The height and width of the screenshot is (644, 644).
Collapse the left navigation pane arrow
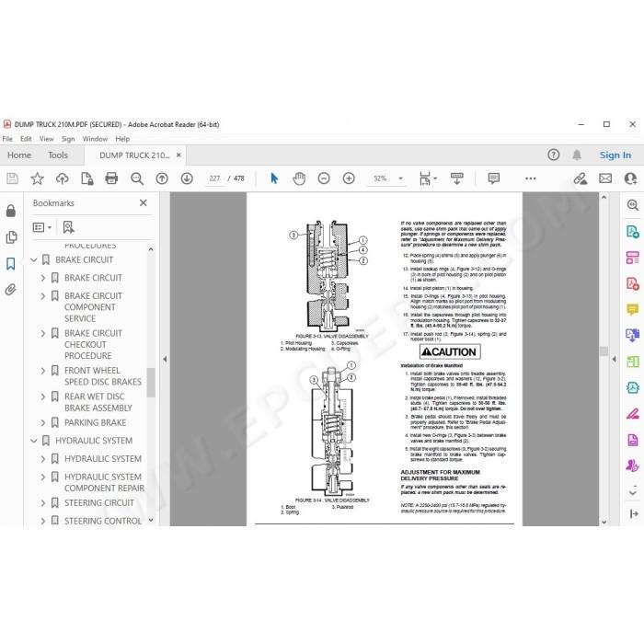(x=165, y=359)
